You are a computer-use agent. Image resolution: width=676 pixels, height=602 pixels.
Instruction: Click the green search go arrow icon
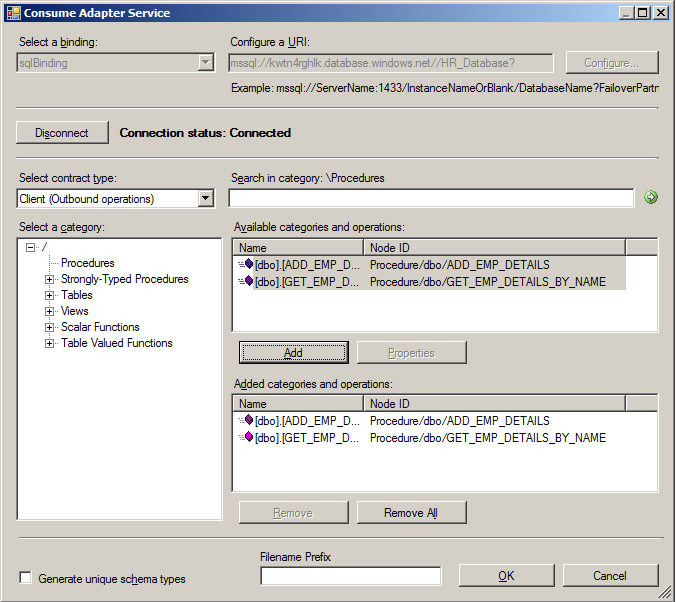[651, 198]
